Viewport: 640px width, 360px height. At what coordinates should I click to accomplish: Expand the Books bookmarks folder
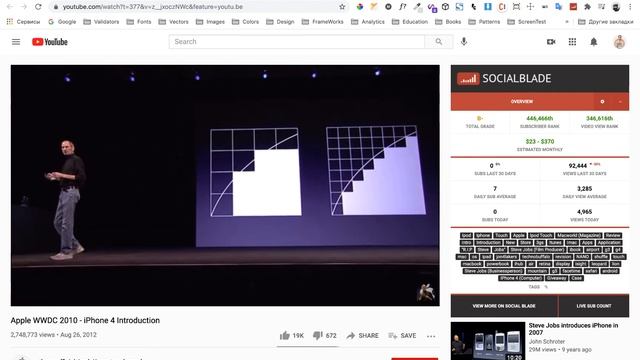[448, 22]
